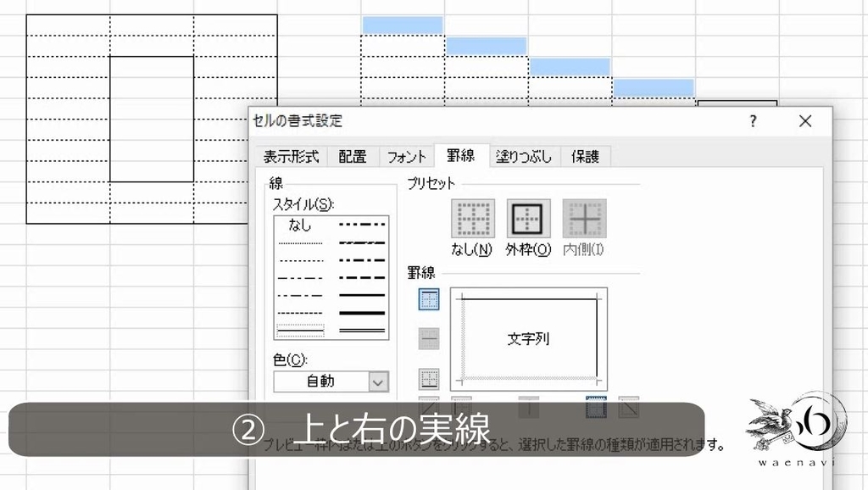
Task: Toggle the top border button
Action: click(x=428, y=299)
